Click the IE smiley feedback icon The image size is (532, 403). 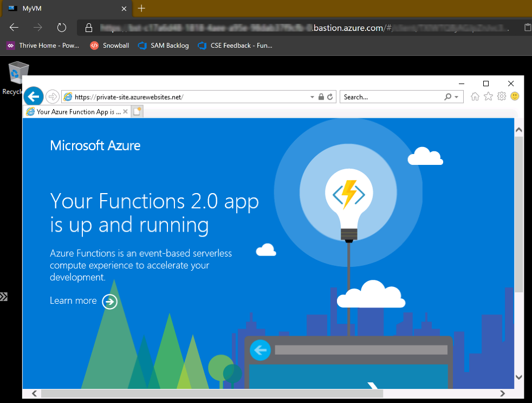tap(515, 97)
